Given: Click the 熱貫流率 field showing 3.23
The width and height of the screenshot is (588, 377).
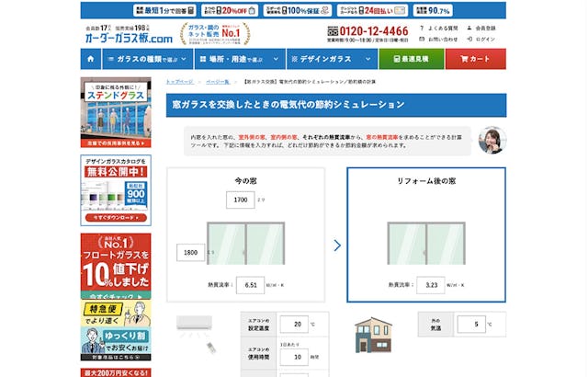Looking at the screenshot, I should point(431,285).
